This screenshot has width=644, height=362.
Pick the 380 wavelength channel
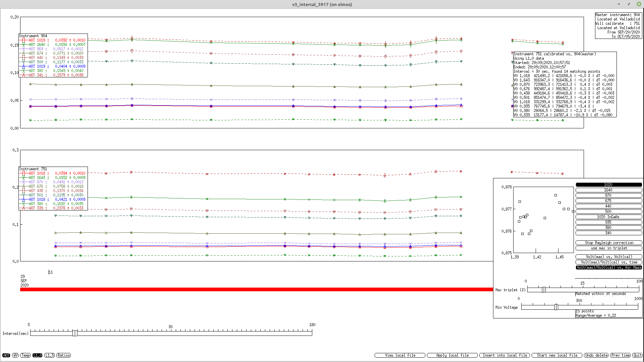[608, 228]
